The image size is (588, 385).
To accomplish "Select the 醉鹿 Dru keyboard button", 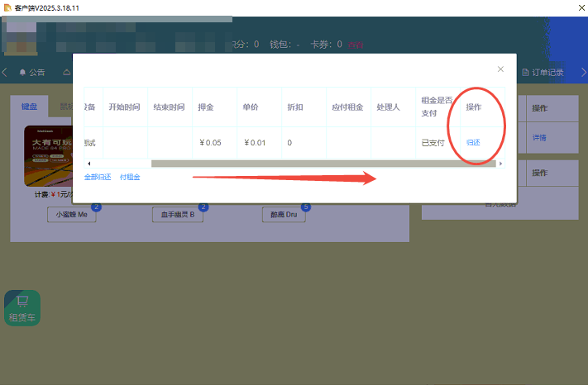I will (284, 215).
